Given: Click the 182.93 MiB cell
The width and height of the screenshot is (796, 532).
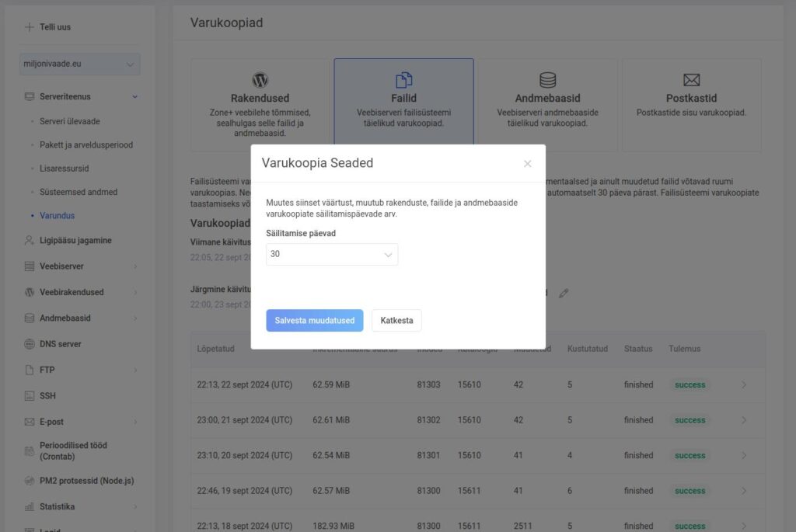Looking at the screenshot, I should pos(333,526).
